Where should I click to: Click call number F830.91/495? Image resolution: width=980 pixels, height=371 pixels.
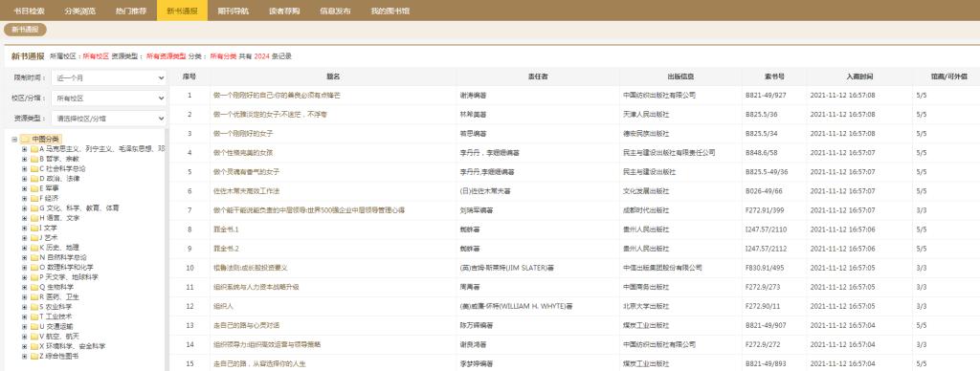point(765,268)
